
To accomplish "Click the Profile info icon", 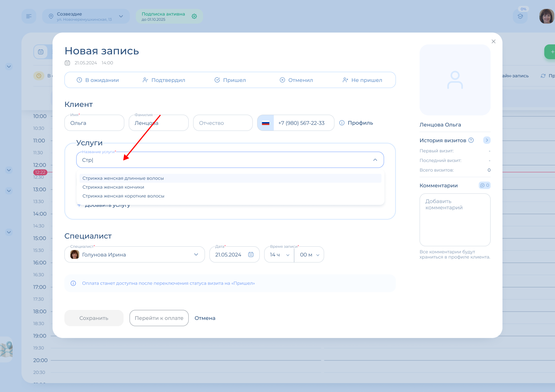I will (x=342, y=123).
